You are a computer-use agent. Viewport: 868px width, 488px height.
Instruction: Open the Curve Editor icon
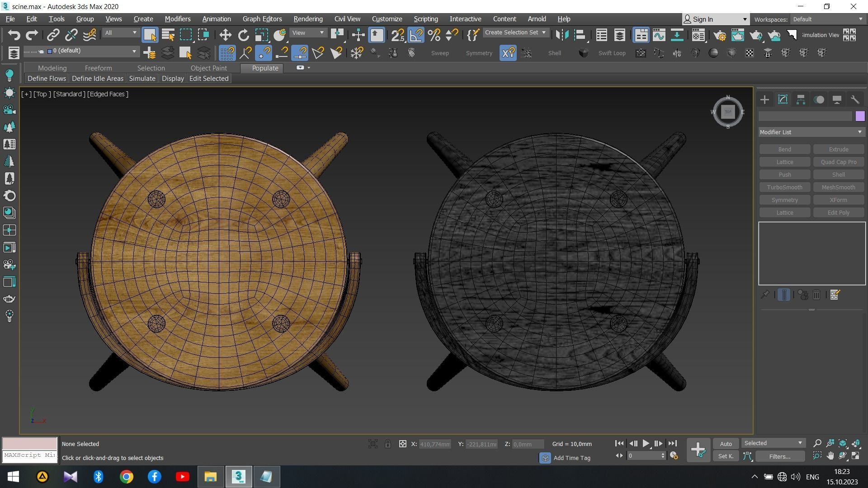(x=659, y=35)
